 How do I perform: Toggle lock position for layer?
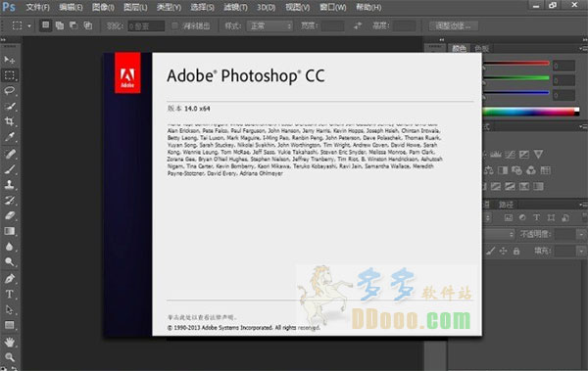coord(504,251)
